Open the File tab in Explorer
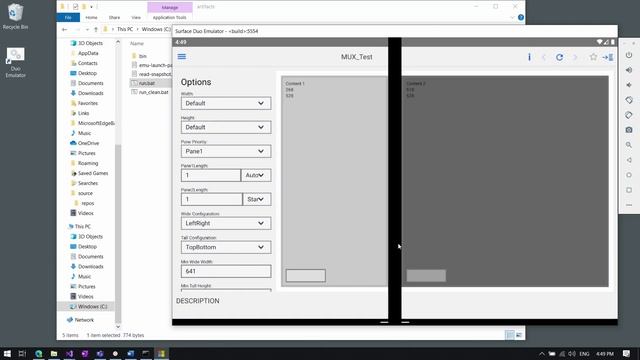 pos(68,18)
